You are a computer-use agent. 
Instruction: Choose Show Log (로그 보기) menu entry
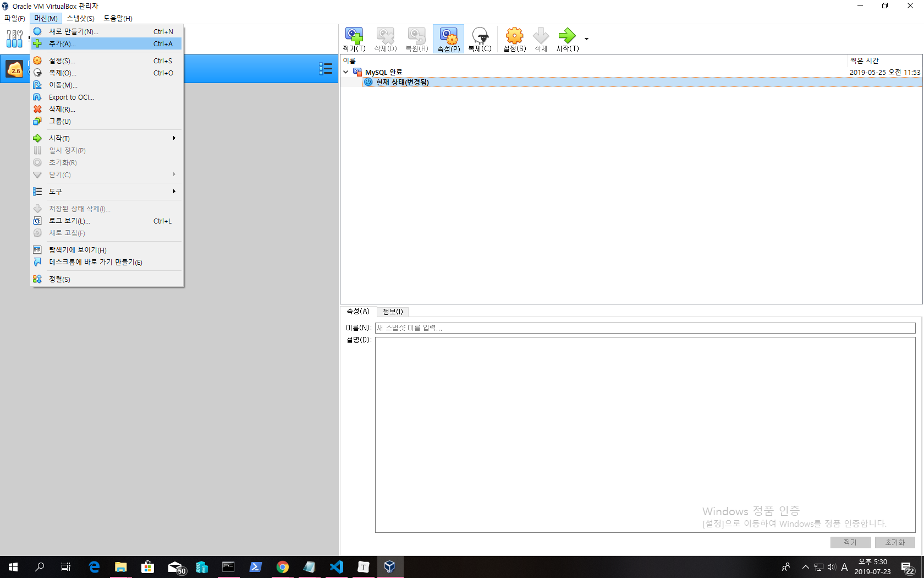tap(107, 221)
